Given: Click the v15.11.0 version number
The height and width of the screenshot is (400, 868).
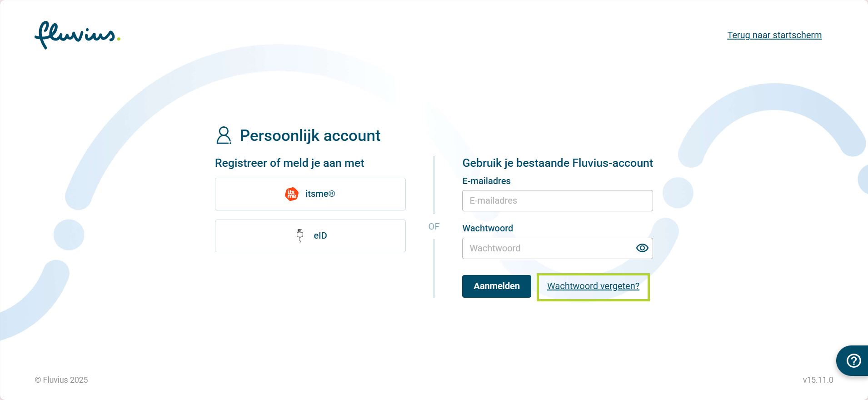Looking at the screenshot, I should tap(818, 380).
